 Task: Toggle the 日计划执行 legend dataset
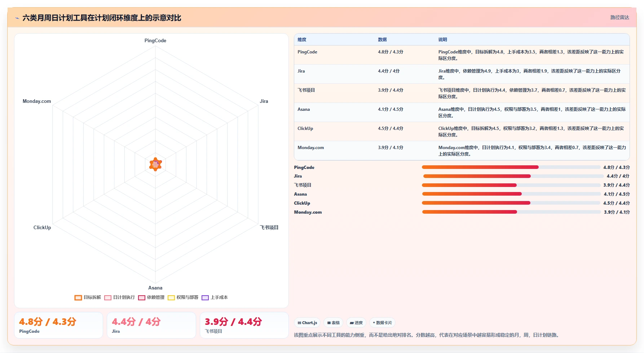pos(119,297)
